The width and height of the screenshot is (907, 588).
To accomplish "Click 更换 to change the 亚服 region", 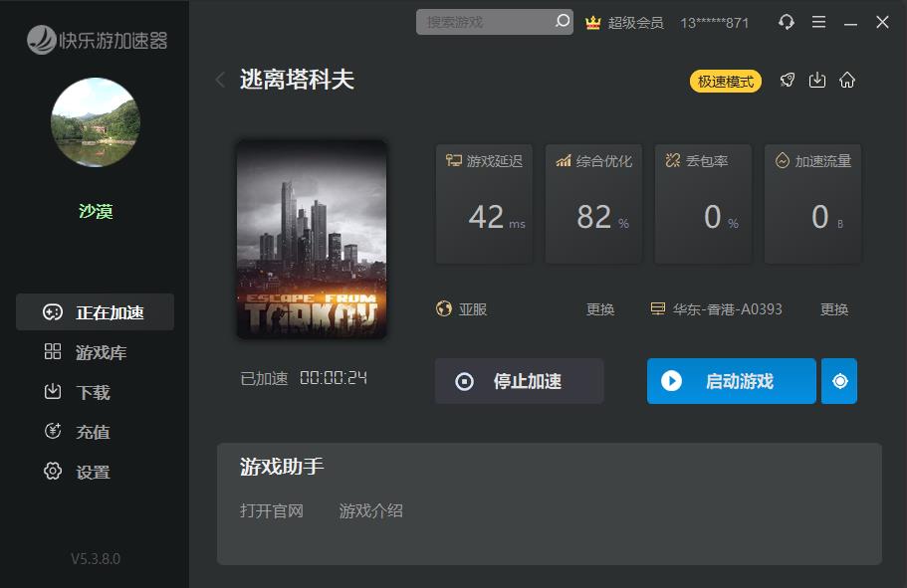I will point(600,309).
